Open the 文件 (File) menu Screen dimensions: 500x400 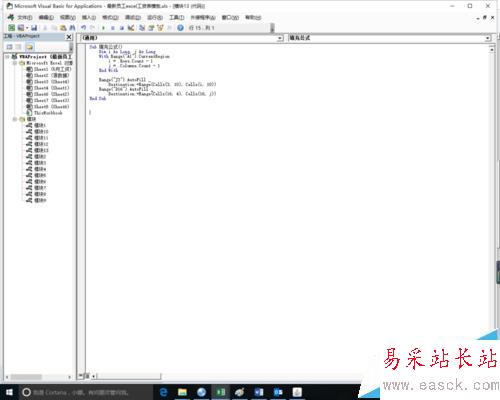coord(25,17)
